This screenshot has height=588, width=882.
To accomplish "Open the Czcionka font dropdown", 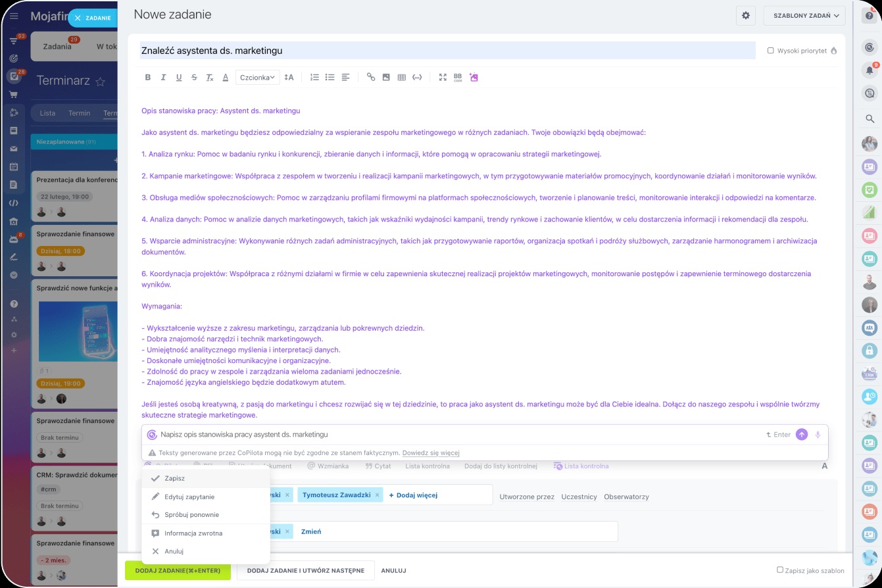I will (257, 78).
